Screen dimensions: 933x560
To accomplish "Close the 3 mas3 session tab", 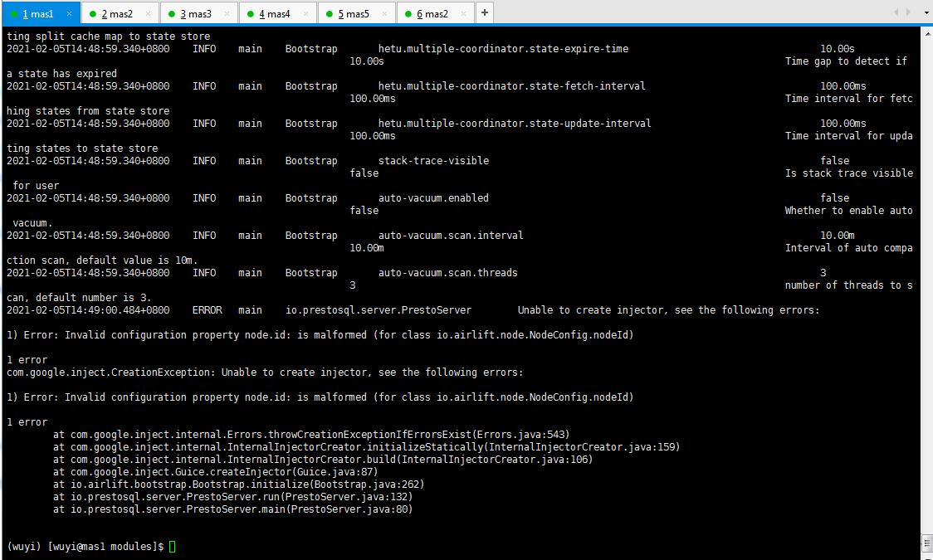I will tap(227, 13).
